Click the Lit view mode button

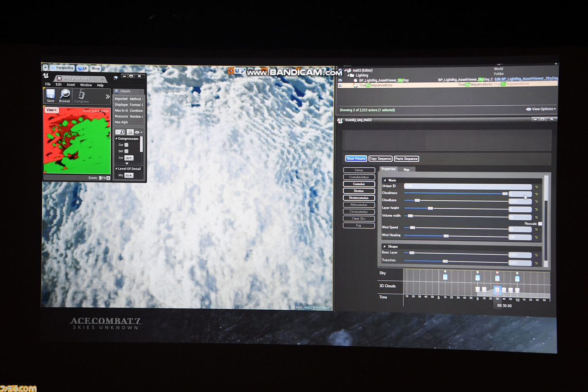[82, 68]
